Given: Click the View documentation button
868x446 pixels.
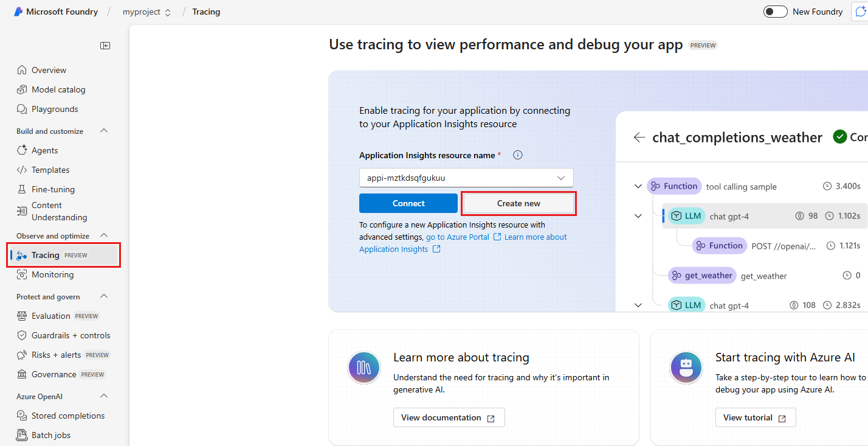Looking at the screenshot, I should 449,417.
